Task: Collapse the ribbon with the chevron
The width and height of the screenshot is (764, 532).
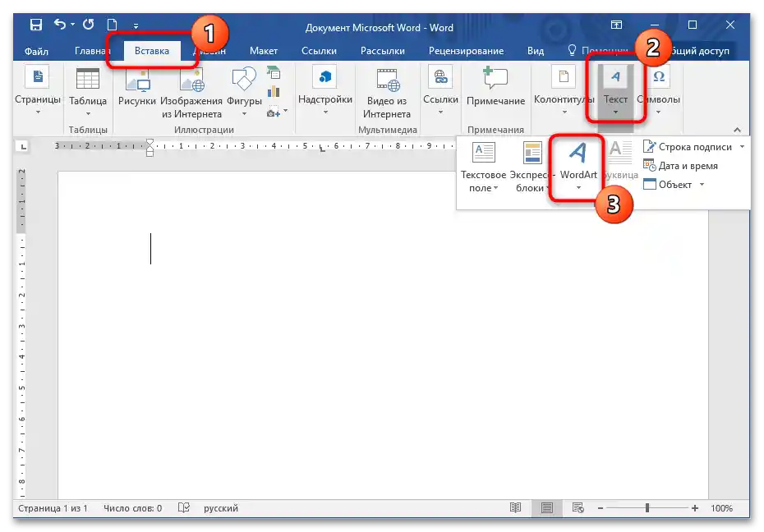Action: click(737, 130)
